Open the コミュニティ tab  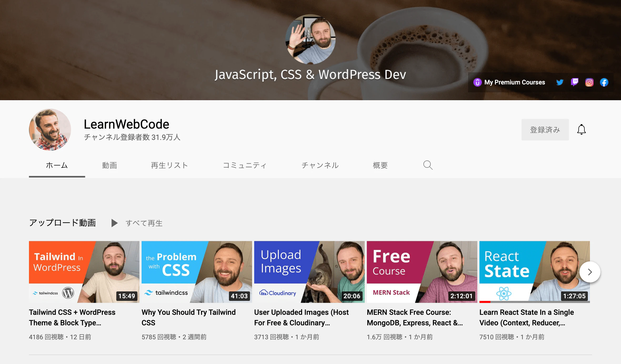[245, 165]
